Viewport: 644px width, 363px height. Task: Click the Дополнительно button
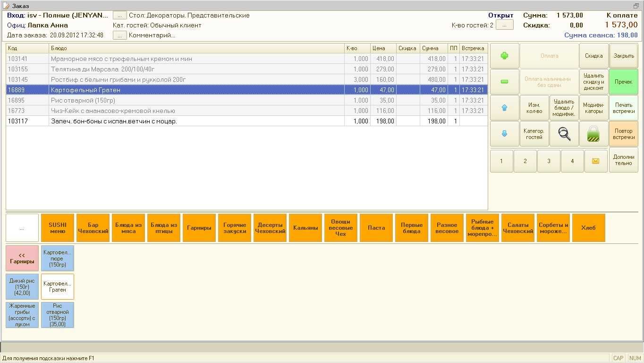point(624,160)
